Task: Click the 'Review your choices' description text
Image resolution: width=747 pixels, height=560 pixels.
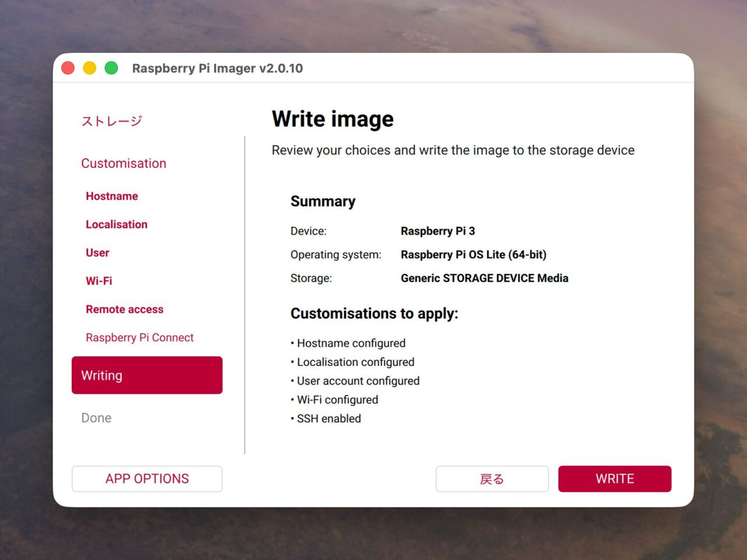Action: pos(453,150)
